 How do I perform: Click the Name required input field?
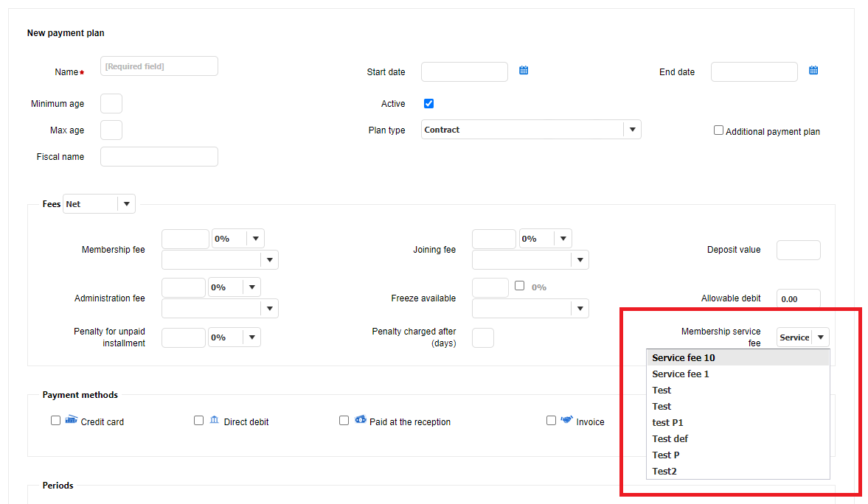click(159, 66)
